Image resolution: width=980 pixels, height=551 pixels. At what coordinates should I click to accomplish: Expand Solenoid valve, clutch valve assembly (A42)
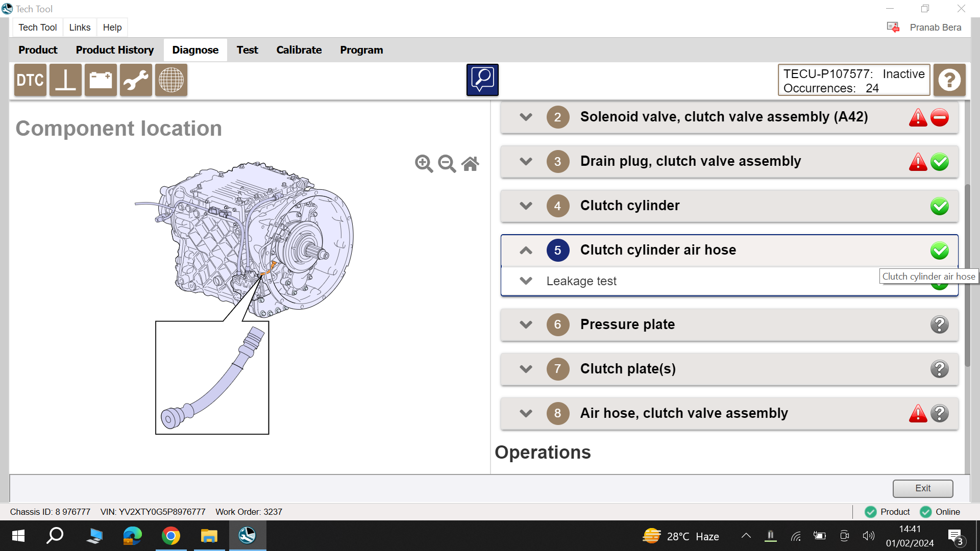point(526,117)
